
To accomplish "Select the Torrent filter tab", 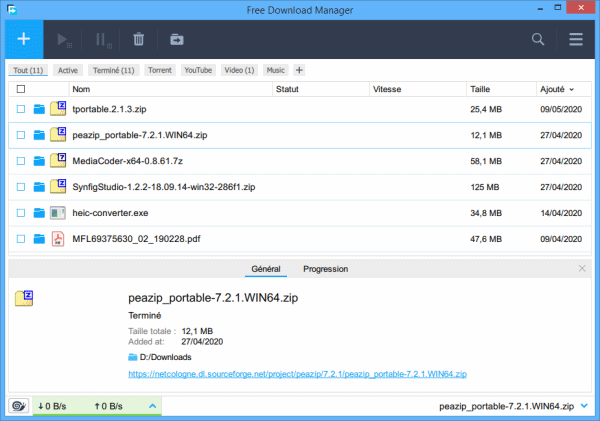I will tap(160, 70).
